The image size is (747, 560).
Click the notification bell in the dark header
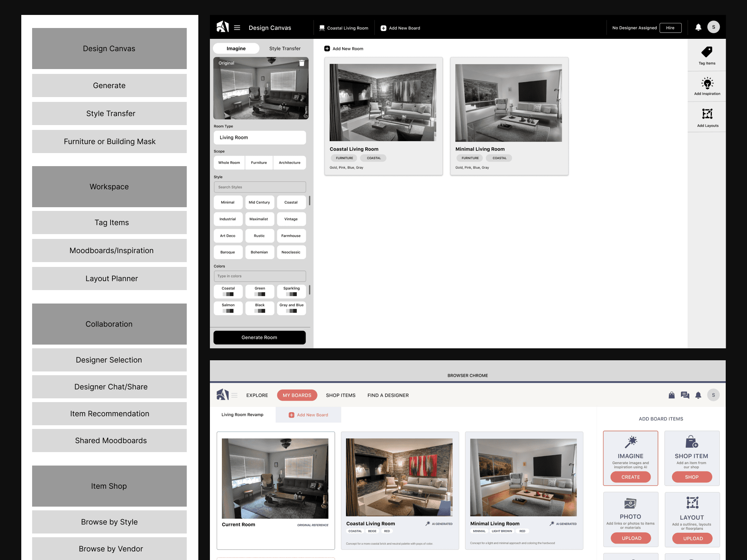(x=698, y=27)
